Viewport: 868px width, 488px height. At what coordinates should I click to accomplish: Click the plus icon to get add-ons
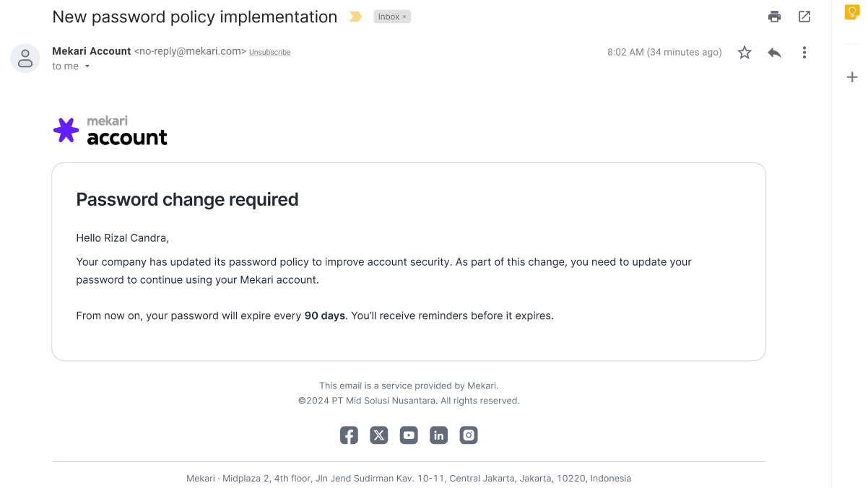852,77
